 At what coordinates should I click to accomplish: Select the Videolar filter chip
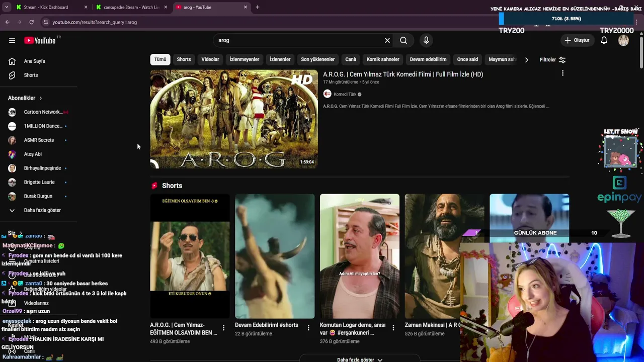(x=210, y=59)
